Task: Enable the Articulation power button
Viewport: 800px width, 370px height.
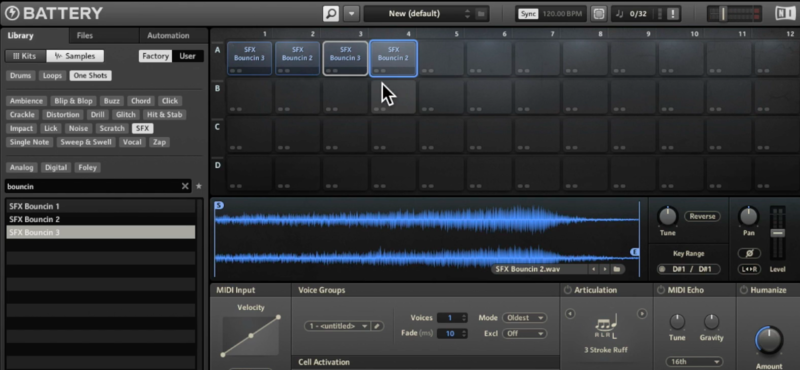Action: (567, 290)
